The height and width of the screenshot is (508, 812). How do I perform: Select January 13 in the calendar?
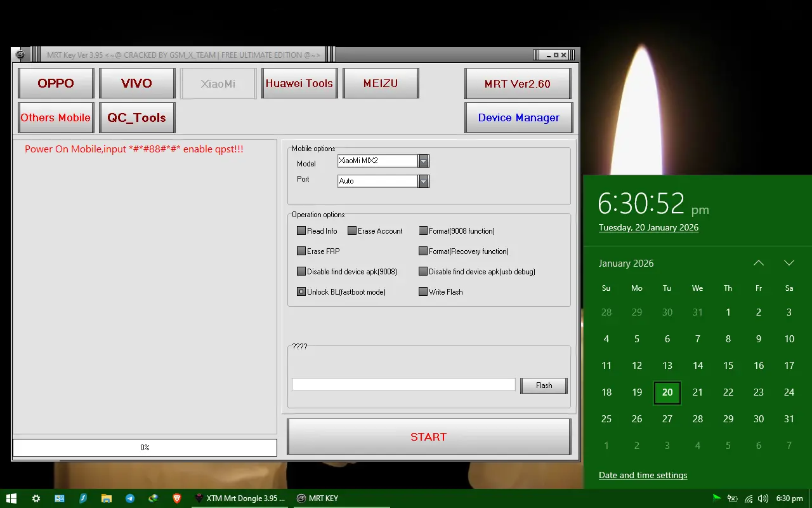click(x=667, y=366)
